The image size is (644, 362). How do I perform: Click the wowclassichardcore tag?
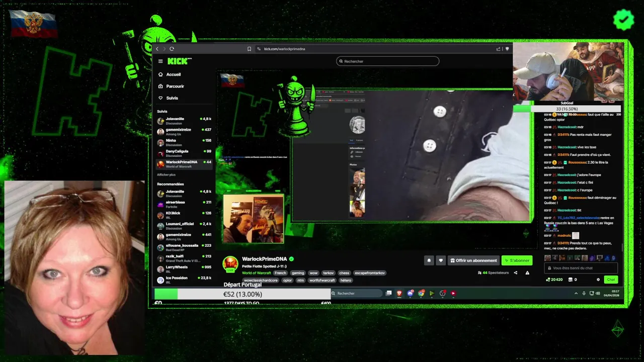pos(261,280)
